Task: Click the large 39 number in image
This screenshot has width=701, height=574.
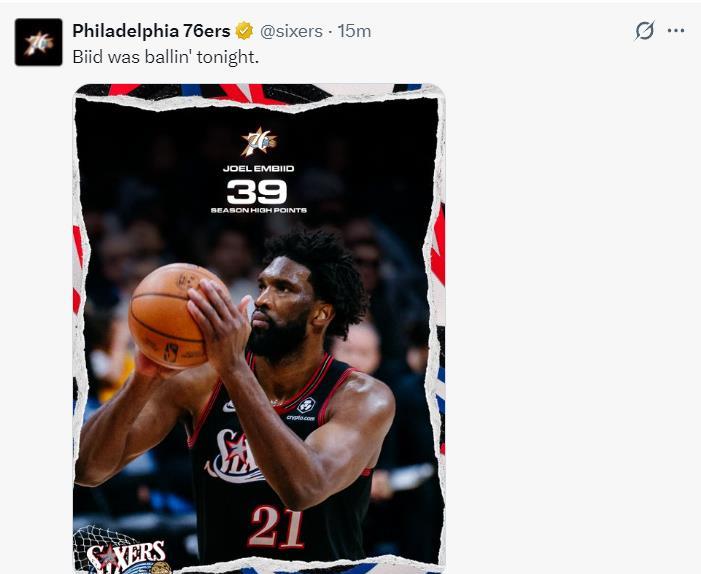Action: click(x=257, y=192)
